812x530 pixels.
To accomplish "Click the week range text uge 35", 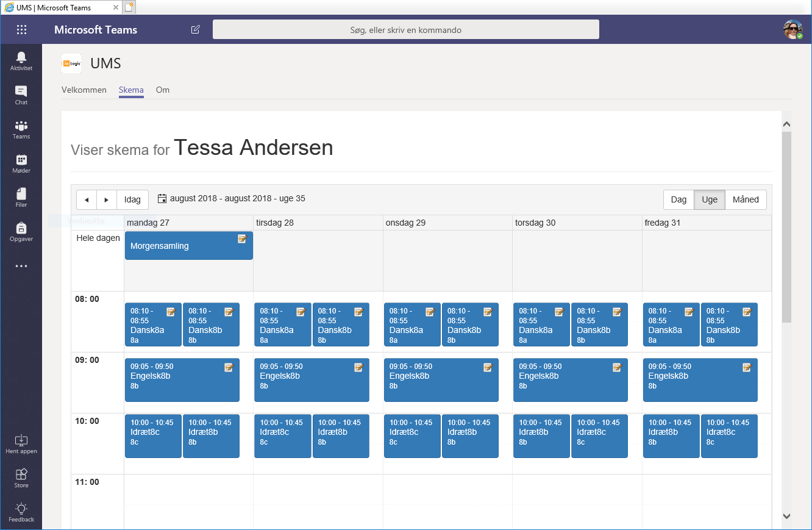I will point(238,198).
